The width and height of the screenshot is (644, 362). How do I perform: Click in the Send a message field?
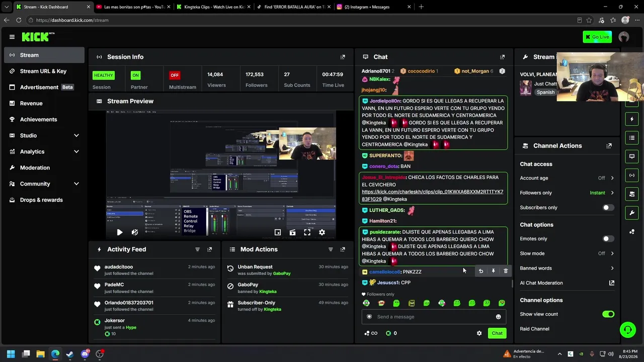click(x=434, y=317)
